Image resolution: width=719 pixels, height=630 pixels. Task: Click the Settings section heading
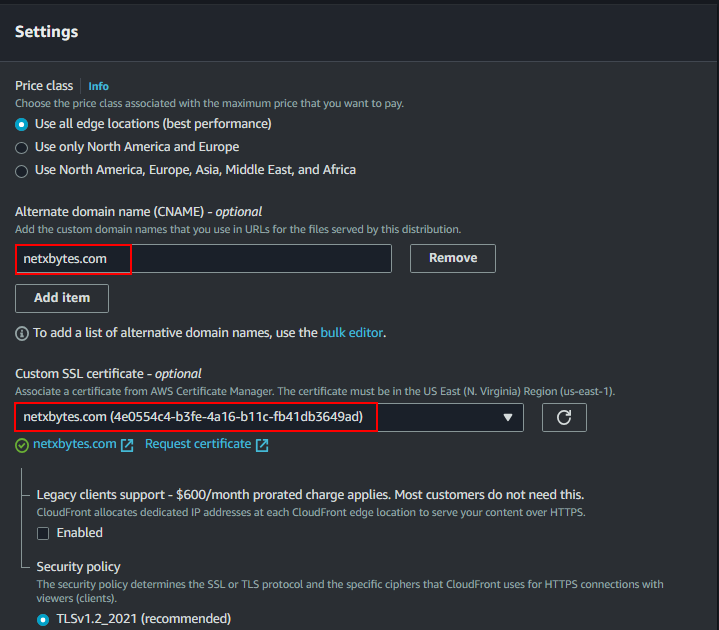[x=46, y=32]
